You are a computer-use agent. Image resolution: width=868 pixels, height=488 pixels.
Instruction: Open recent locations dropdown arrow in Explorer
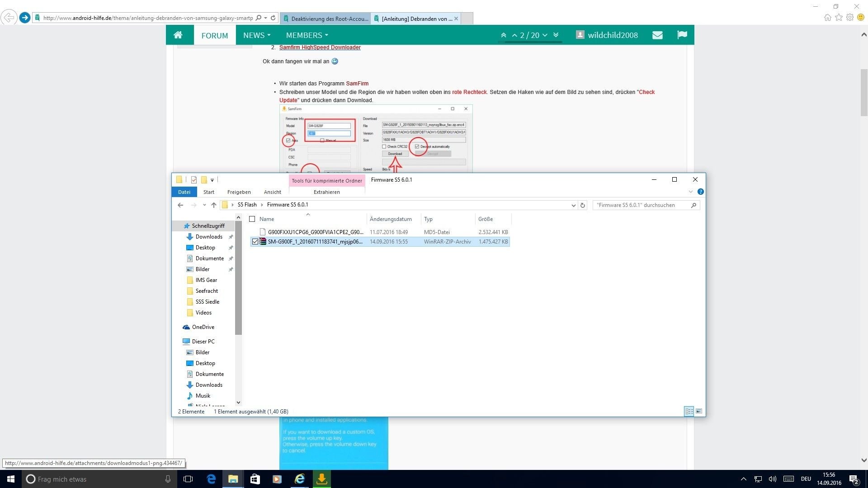[x=204, y=205]
